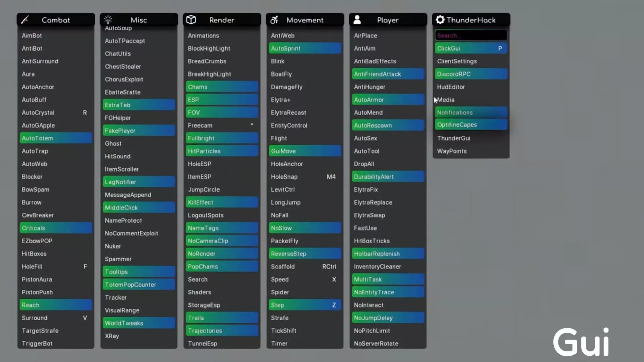Activate the Scaffold module
Image resolution: width=644 pixels, height=362 pixels.
point(305,267)
